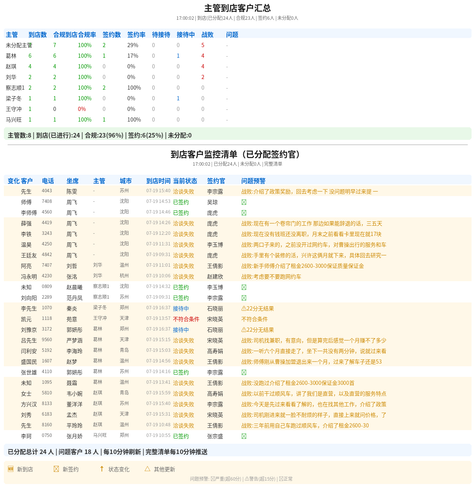
Task: Click green summary bar 主管数:8 到店(已进行):24
Action: point(237,135)
